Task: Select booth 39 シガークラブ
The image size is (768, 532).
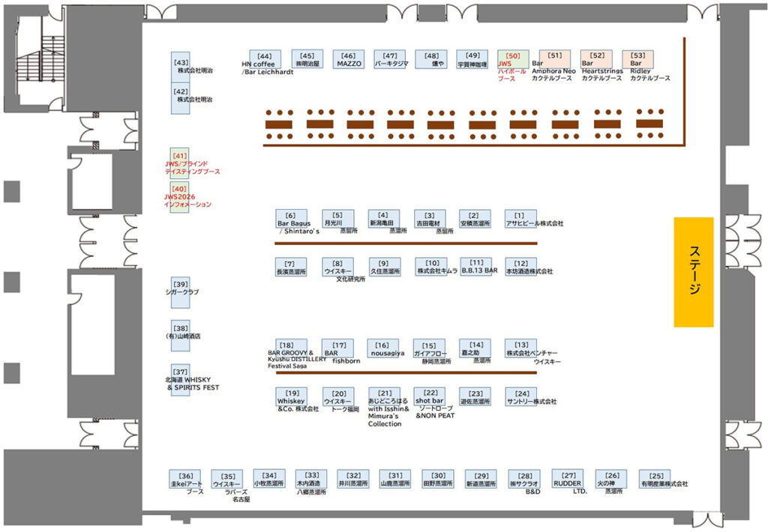Action: [180, 288]
